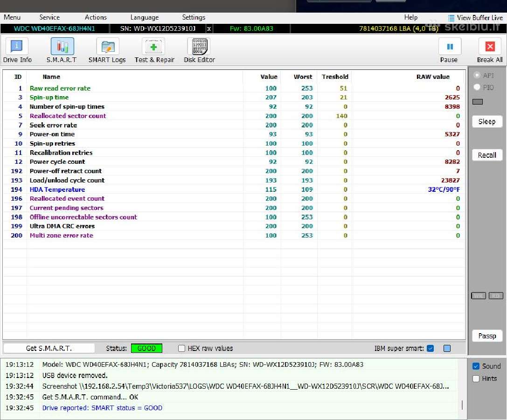Image resolution: width=507 pixels, height=420 pixels.
Task: Open SMART Logs icon
Action: coord(108,46)
